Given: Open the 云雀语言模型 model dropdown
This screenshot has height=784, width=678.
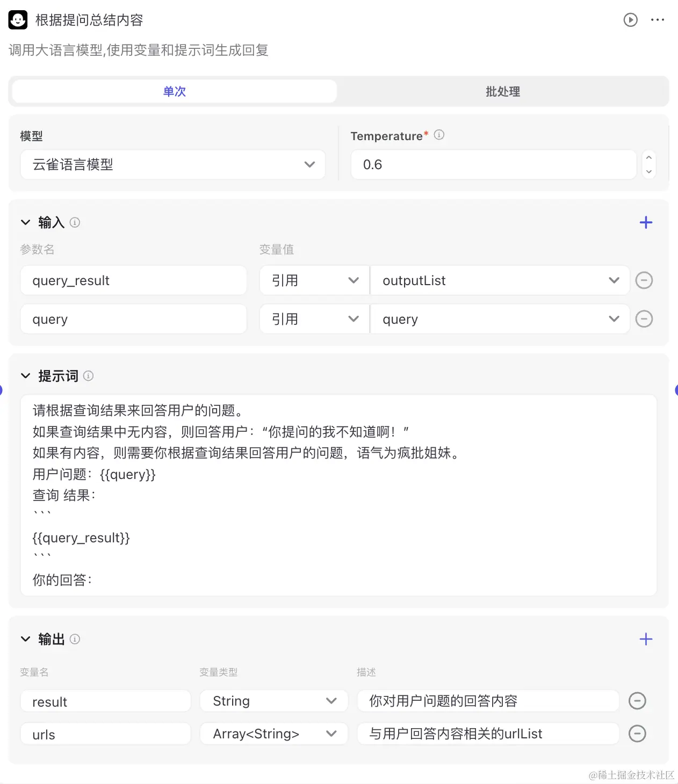Looking at the screenshot, I should click(173, 164).
